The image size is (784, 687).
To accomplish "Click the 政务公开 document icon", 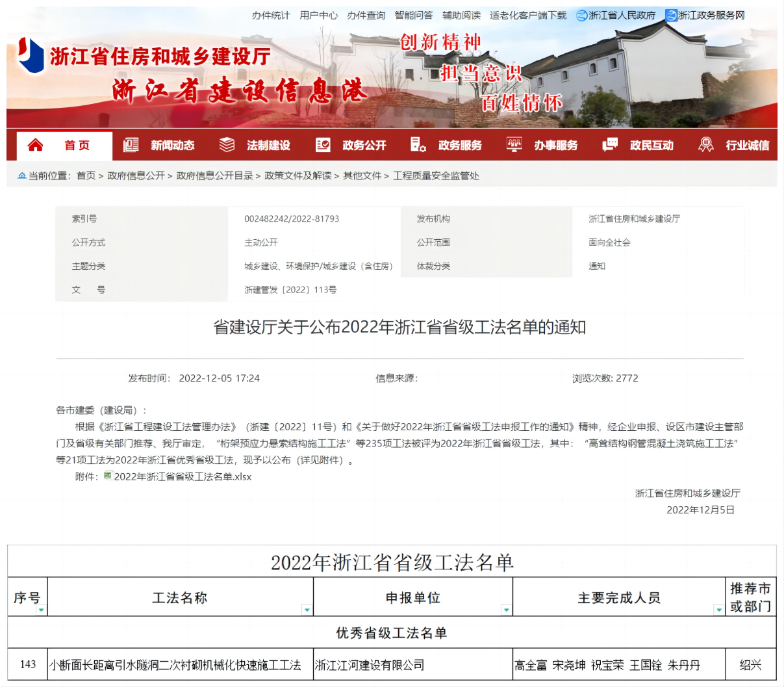I will tap(323, 145).
